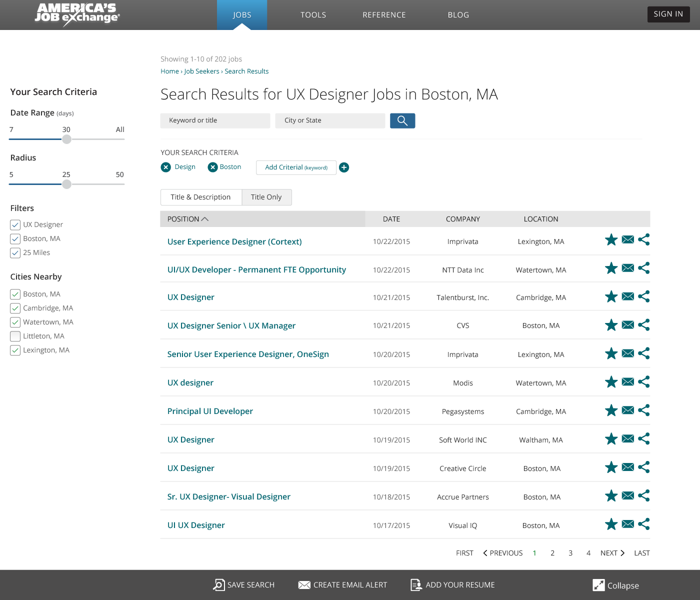Sort by the DATE column header
This screenshot has height=600, width=700.
tap(391, 219)
